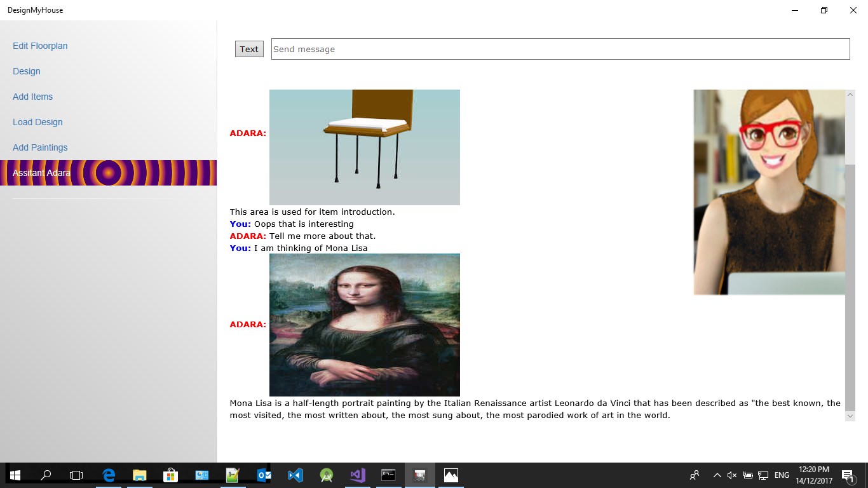This screenshot has width=868, height=488.
Task: Focus the Send message input box
Action: [560, 49]
